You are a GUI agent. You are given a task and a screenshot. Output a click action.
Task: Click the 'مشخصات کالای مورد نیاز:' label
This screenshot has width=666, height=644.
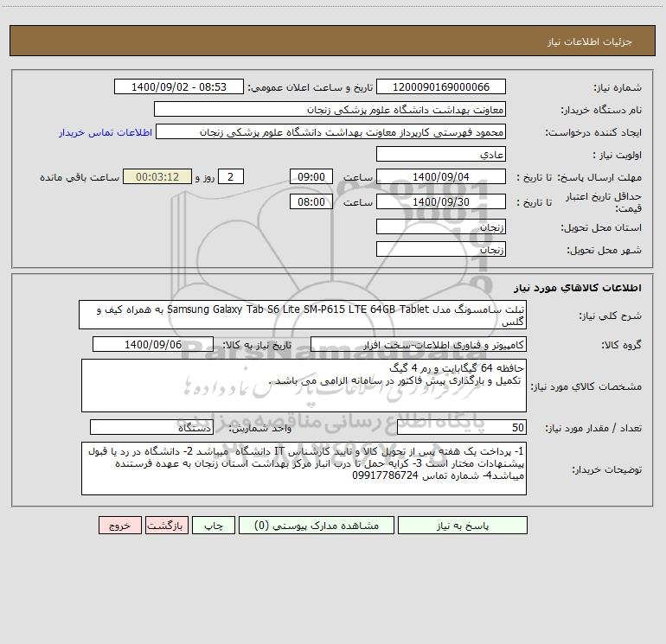pyautogui.click(x=587, y=386)
